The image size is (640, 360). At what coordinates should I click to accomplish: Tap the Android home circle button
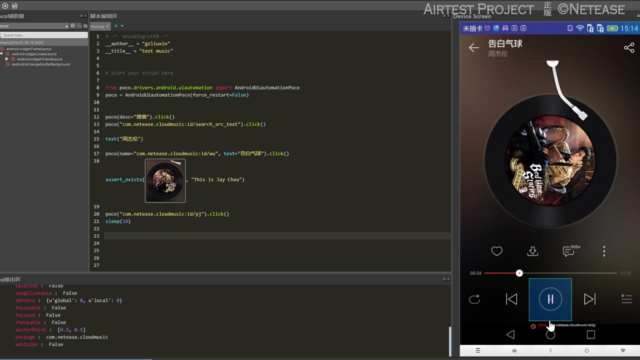tap(550, 335)
